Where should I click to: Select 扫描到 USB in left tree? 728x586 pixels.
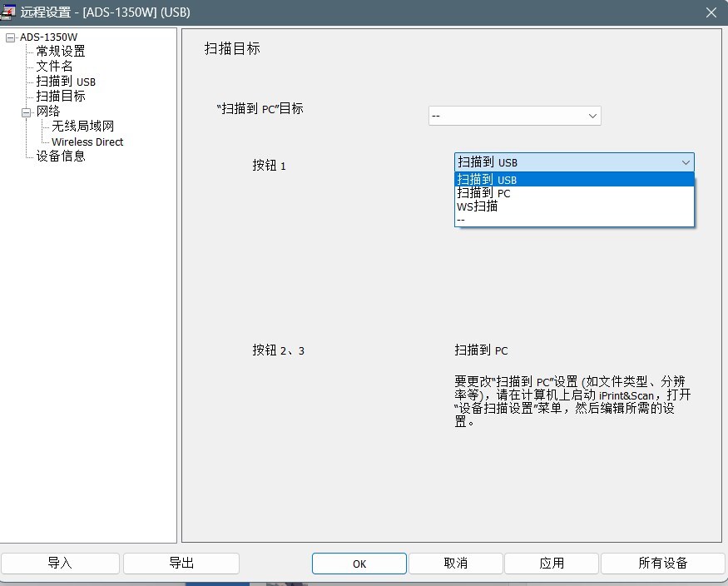[66, 82]
